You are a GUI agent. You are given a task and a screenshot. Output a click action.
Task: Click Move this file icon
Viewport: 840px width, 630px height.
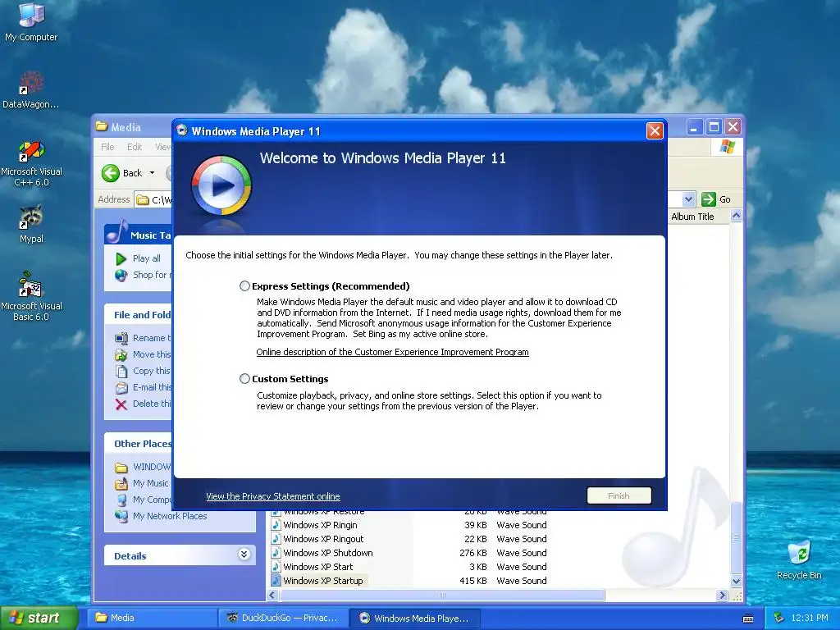pos(121,354)
